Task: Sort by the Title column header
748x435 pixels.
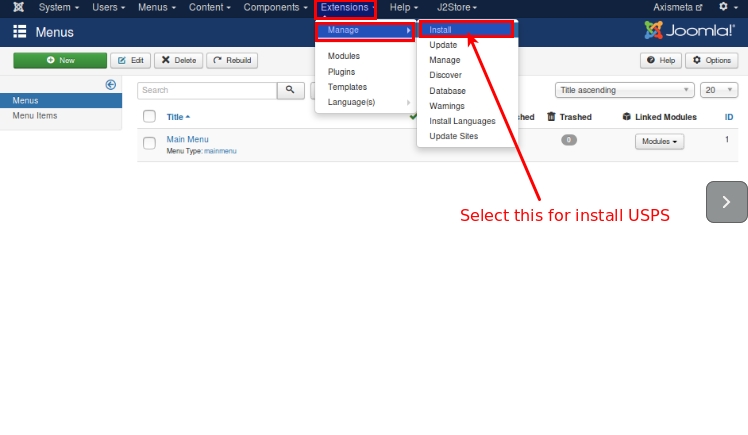Action: pos(178,117)
